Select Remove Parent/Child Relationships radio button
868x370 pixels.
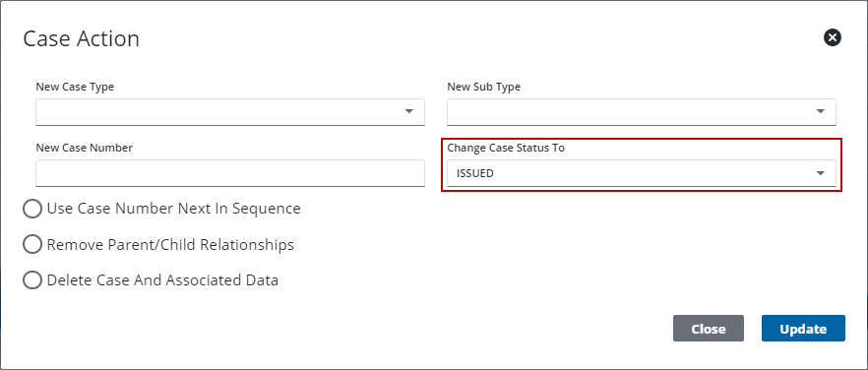click(32, 244)
